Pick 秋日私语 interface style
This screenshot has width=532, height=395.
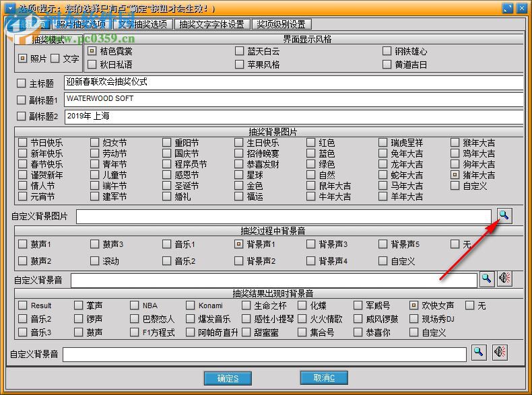tap(92, 64)
